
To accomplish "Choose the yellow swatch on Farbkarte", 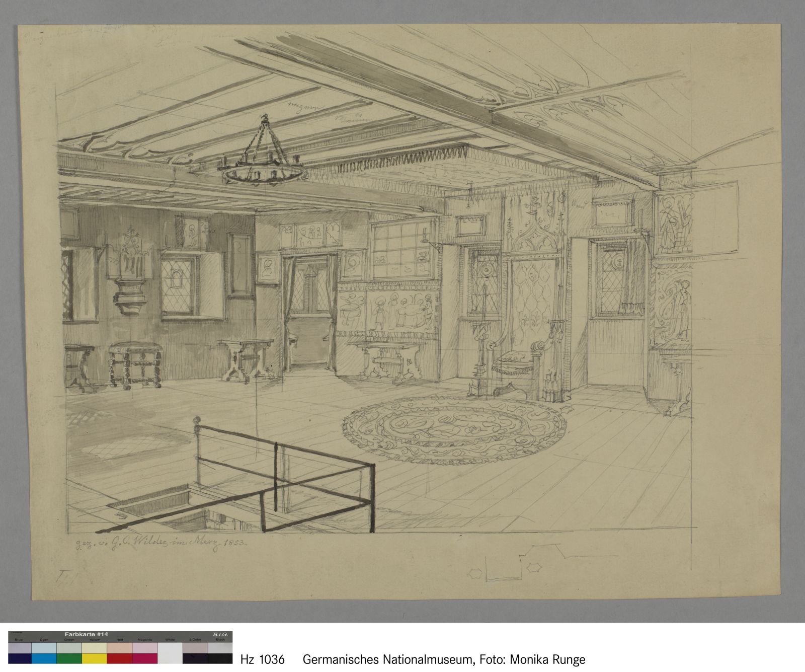I will click(95, 659).
